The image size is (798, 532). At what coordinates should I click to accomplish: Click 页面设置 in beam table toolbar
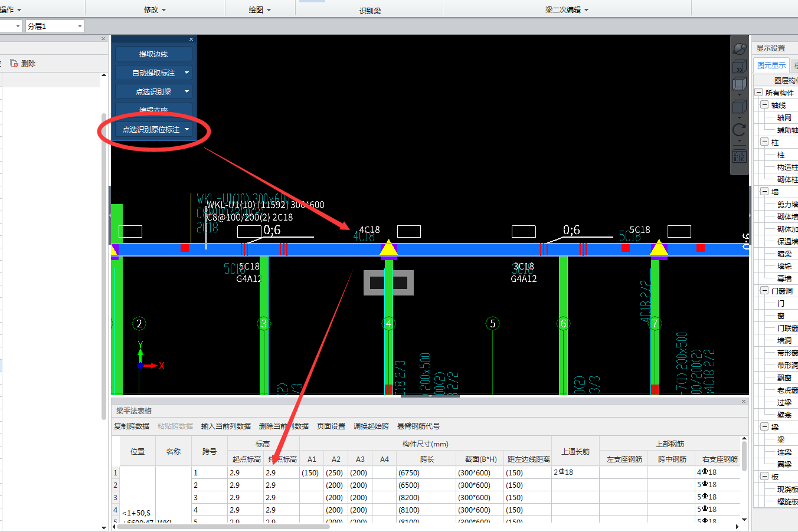(331, 426)
